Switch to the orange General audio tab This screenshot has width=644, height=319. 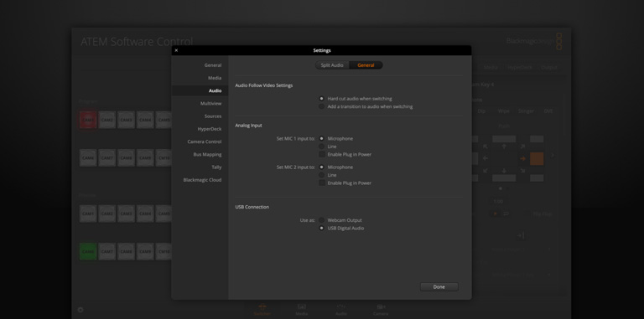click(x=366, y=65)
